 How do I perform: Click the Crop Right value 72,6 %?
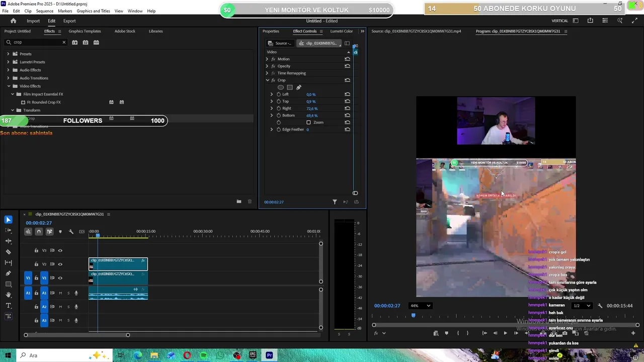pos(312,108)
